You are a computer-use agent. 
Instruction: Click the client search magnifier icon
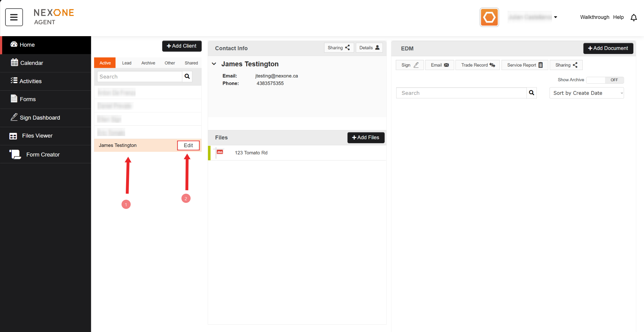(x=187, y=76)
